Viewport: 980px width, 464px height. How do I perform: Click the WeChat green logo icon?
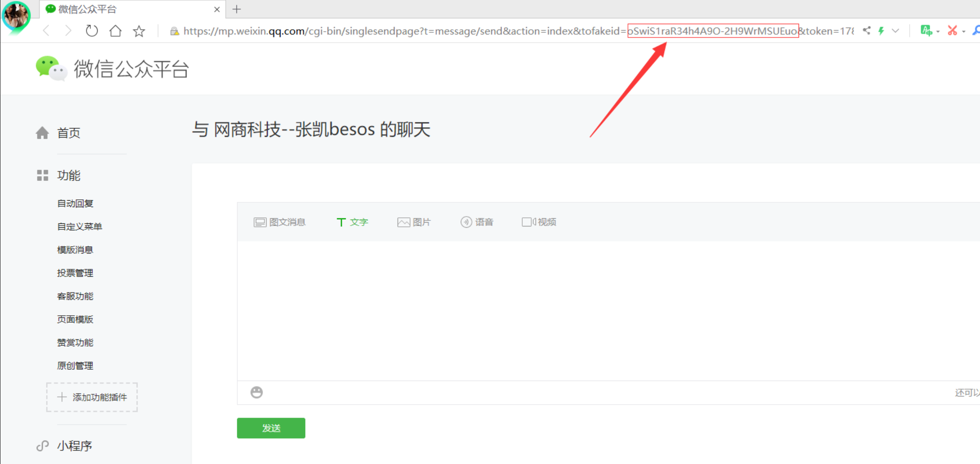(51, 69)
